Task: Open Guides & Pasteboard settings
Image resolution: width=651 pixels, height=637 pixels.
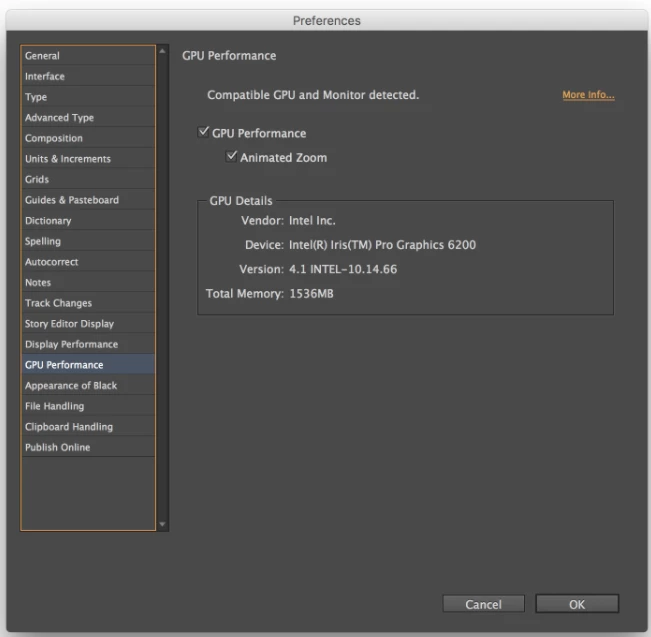Action: tap(88, 200)
